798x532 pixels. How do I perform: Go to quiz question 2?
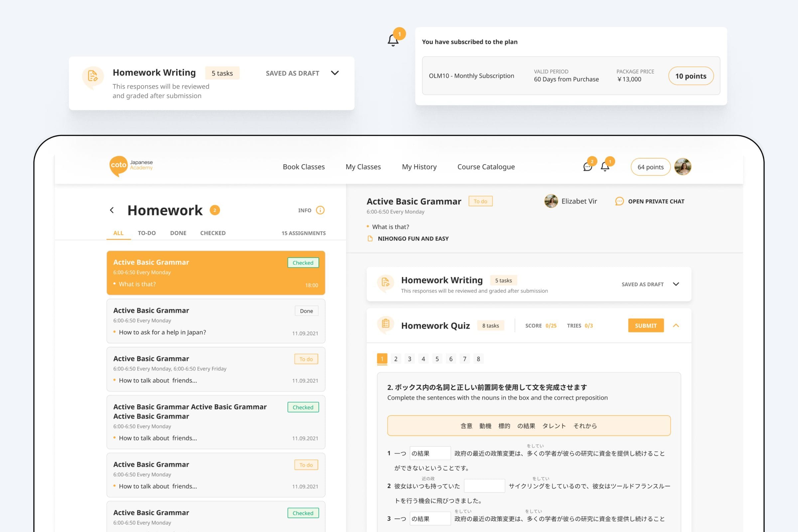396,359
